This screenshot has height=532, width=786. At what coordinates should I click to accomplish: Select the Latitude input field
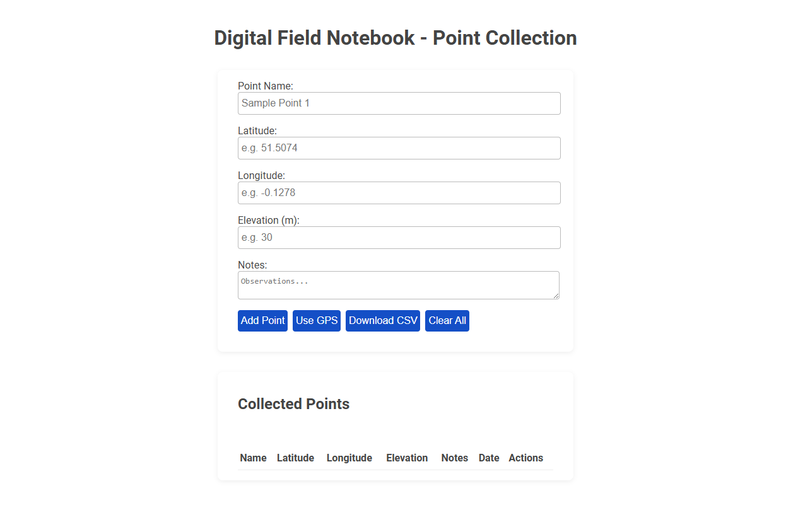point(399,147)
